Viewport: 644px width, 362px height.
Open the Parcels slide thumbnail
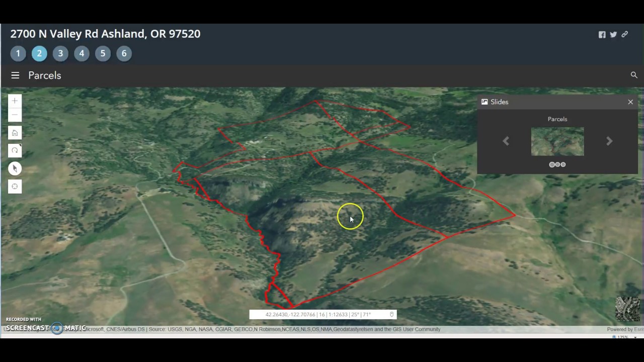click(557, 141)
